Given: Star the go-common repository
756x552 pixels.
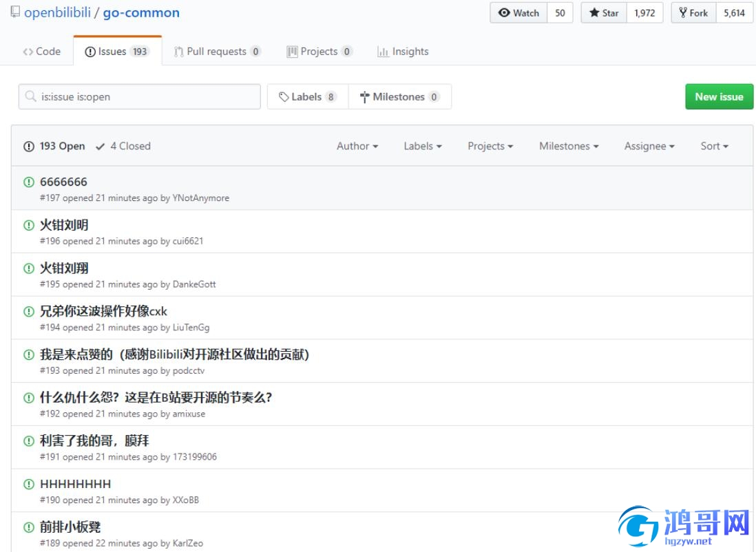Looking at the screenshot, I should tap(604, 13).
